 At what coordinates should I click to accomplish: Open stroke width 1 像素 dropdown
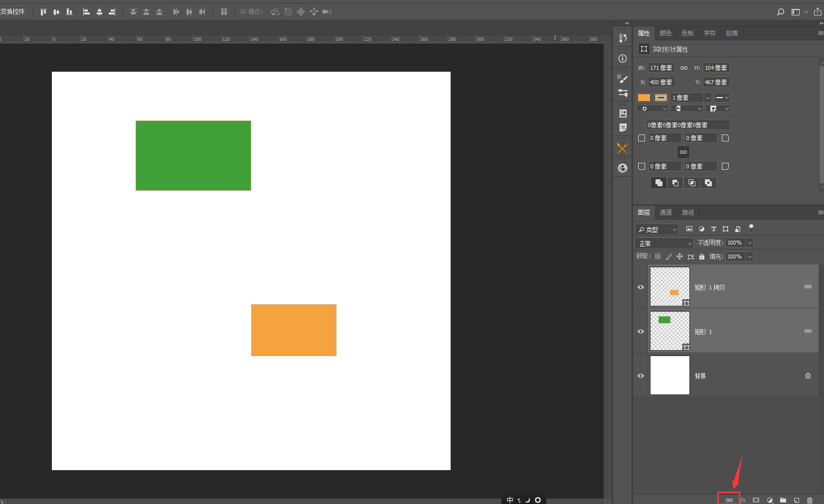click(707, 98)
